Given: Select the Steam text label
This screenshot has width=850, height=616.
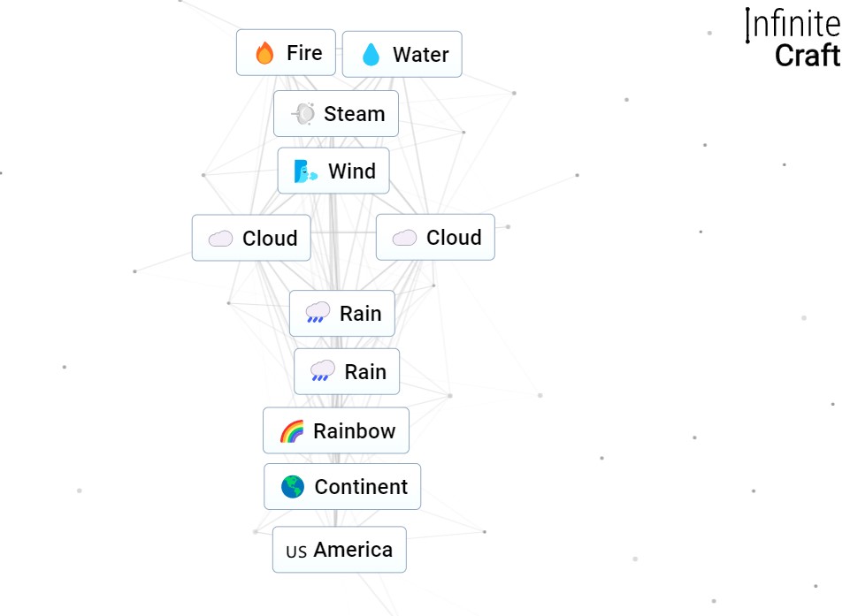Looking at the screenshot, I should click(x=354, y=114).
